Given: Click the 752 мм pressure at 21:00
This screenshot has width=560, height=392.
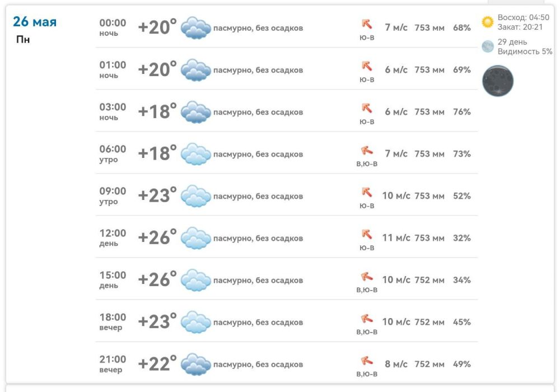Looking at the screenshot, I should click(430, 364).
